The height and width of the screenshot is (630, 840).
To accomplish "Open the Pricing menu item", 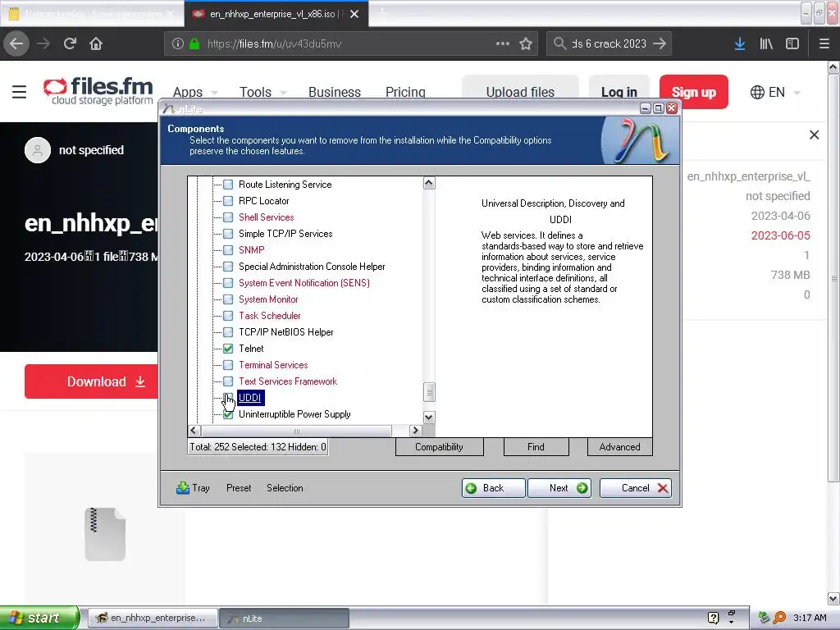I will pos(405,92).
